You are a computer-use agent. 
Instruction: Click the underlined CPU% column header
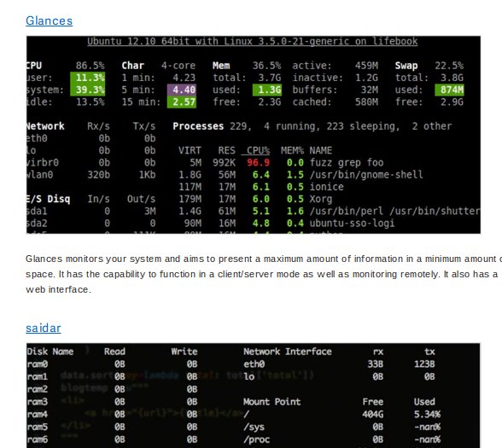click(255, 150)
